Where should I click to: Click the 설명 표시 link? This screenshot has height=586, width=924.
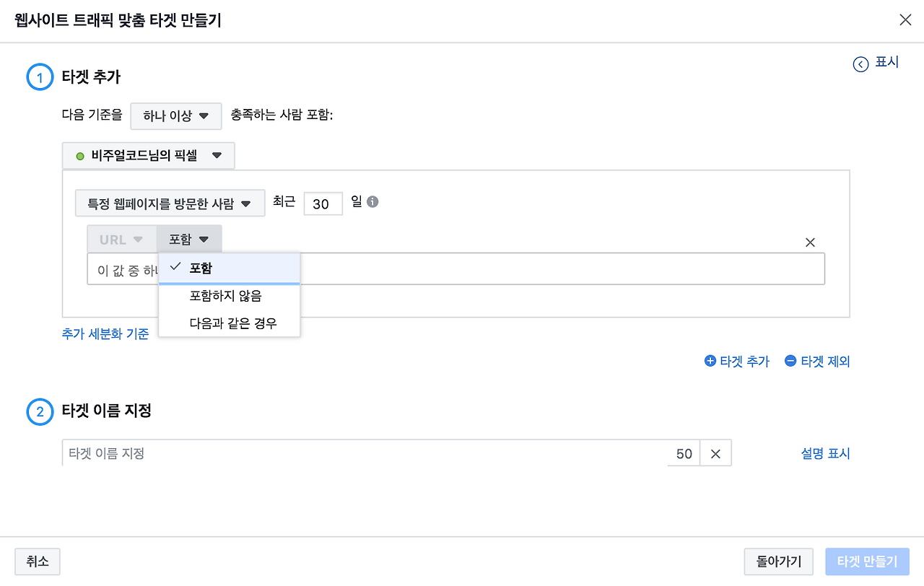(x=825, y=453)
